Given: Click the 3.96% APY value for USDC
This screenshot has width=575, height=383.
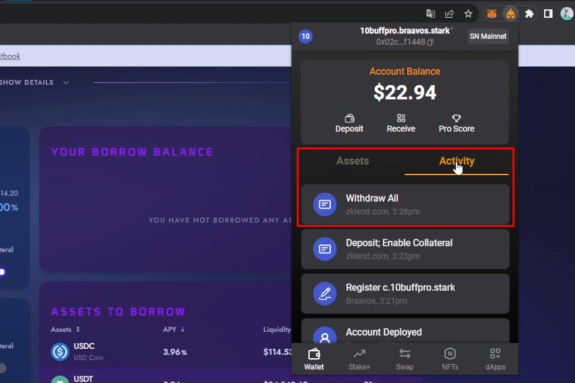Looking at the screenshot, I should pyautogui.click(x=175, y=352).
